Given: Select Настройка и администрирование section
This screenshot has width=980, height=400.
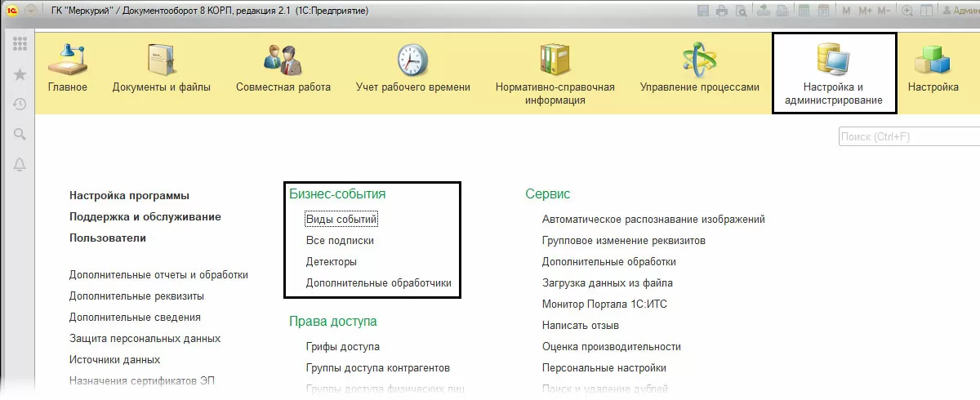Looking at the screenshot, I should pyautogui.click(x=834, y=73).
